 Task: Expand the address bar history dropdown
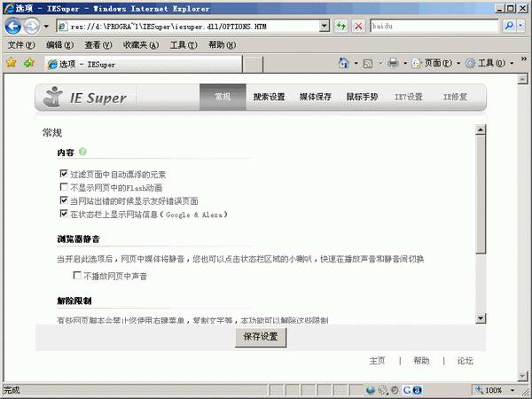325,26
